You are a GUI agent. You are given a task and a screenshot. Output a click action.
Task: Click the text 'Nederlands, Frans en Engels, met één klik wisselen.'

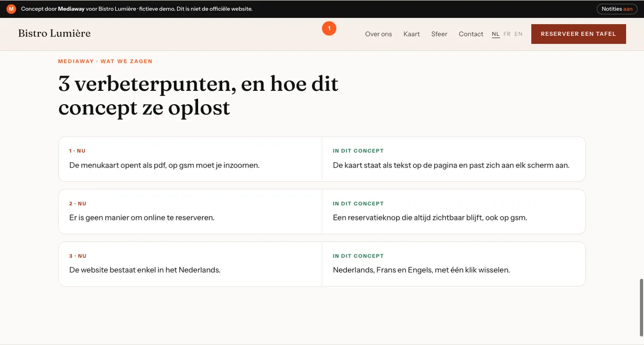pyautogui.click(x=421, y=270)
